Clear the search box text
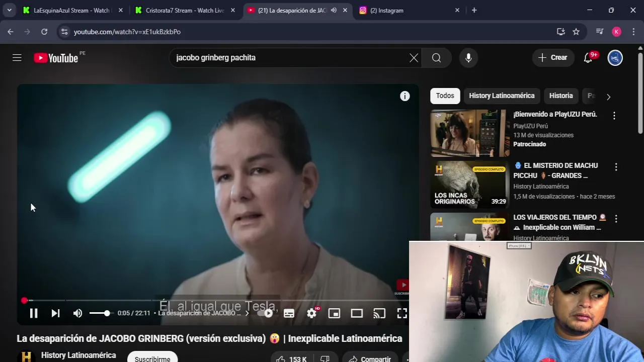 [x=414, y=58]
